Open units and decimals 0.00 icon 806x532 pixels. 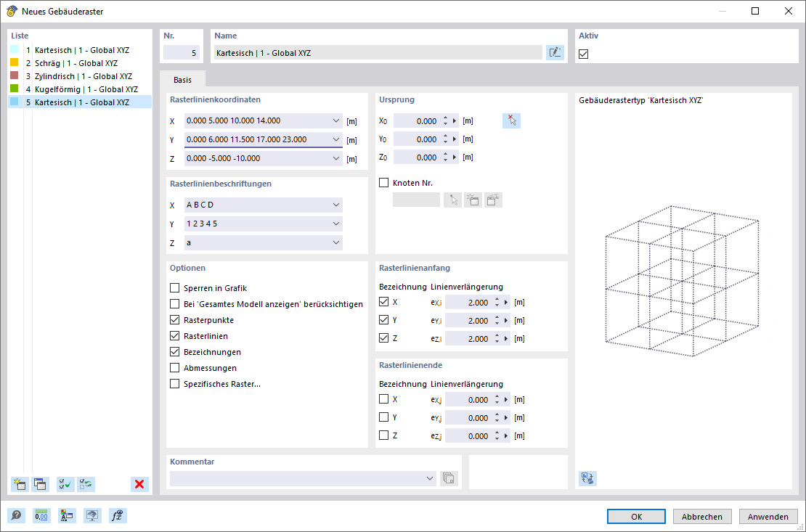point(41,515)
